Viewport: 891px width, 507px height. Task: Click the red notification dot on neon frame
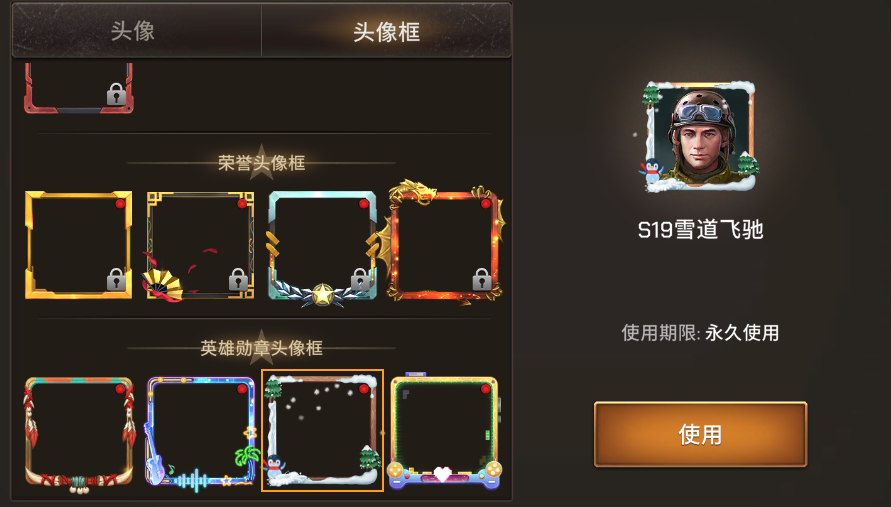(242, 389)
